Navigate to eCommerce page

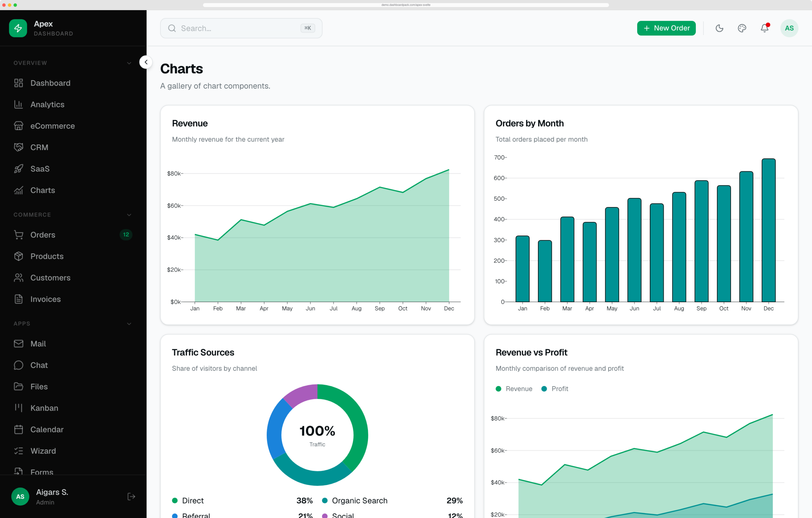tap(73, 126)
